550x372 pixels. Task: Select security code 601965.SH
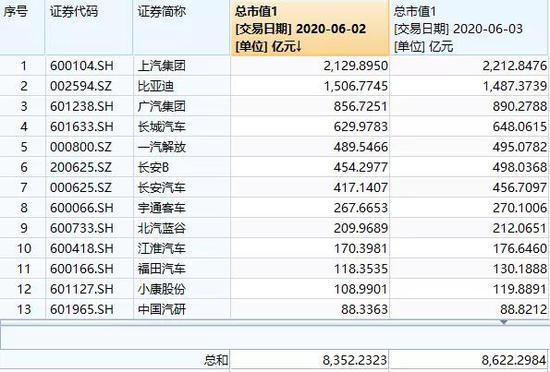82,310
